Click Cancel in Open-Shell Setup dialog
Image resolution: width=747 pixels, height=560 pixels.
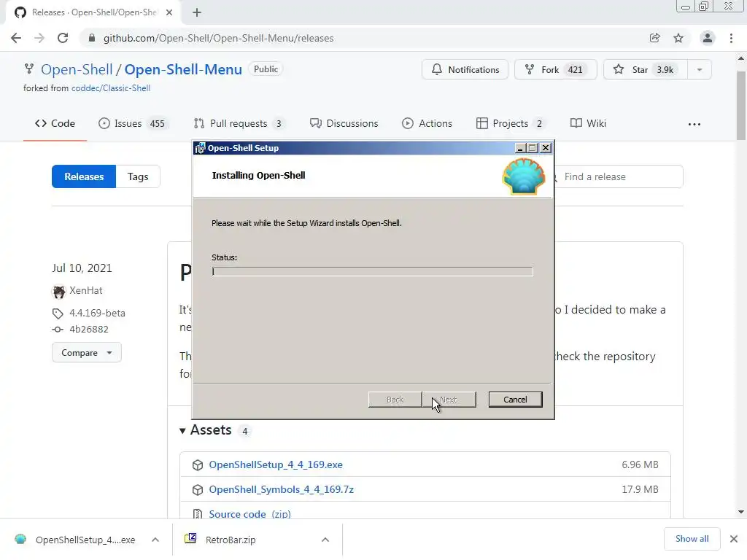pos(515,400)
